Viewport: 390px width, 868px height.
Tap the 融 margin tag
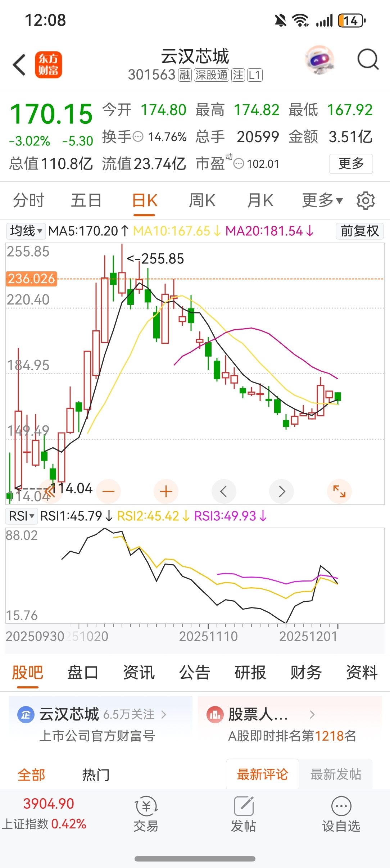pos(185,75)
